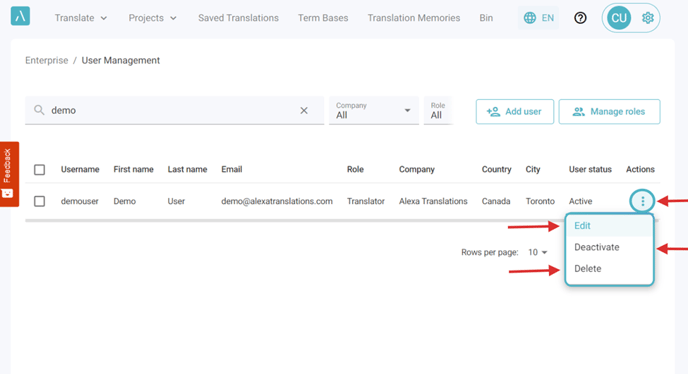
Task: Open the three-dot actions menu for demouser
Action: tap(642, 201)
